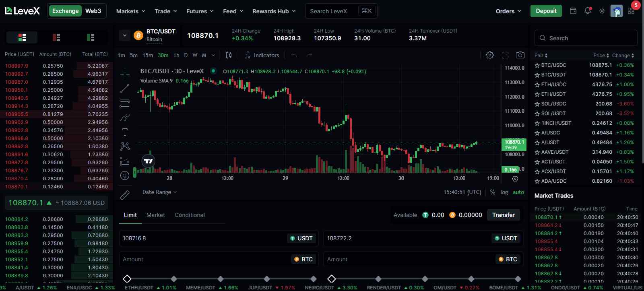The height and width of the screenshot is (291, 644).
Task: Open more timeframes dropdown
Action: 213,55
